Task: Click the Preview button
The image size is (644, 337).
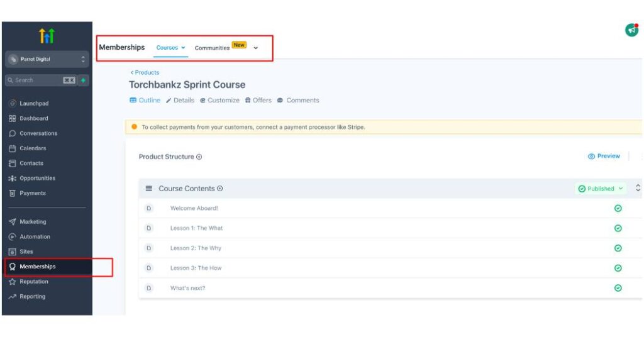Action: [x=604, y=156]
